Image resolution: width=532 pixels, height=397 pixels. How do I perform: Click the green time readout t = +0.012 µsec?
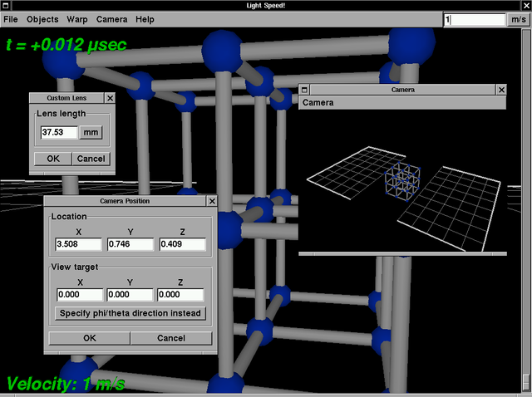(x=66, y=45)
